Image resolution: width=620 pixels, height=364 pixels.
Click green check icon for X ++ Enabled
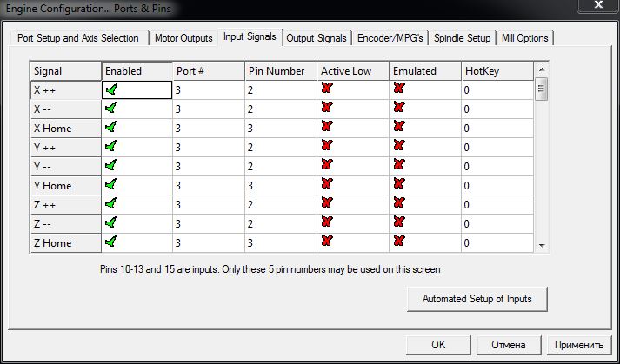tap(110, 89)
